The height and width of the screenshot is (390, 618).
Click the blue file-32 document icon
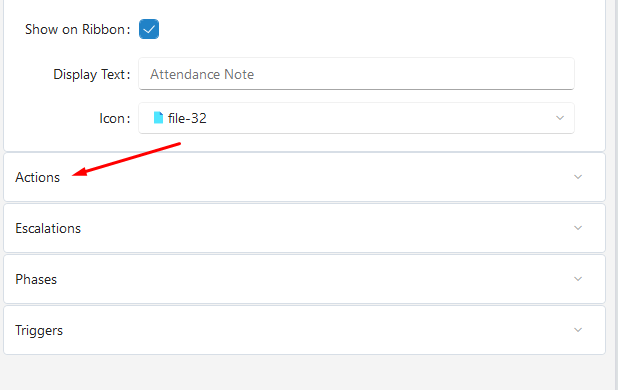tap(158, 118)
